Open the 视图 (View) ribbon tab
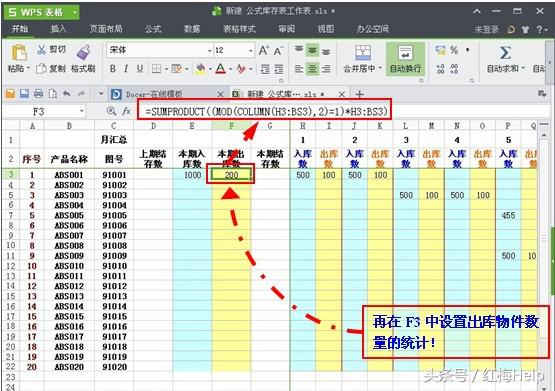Image resolution: width=555 pixels, height=391 pixels. click(326, 29)
